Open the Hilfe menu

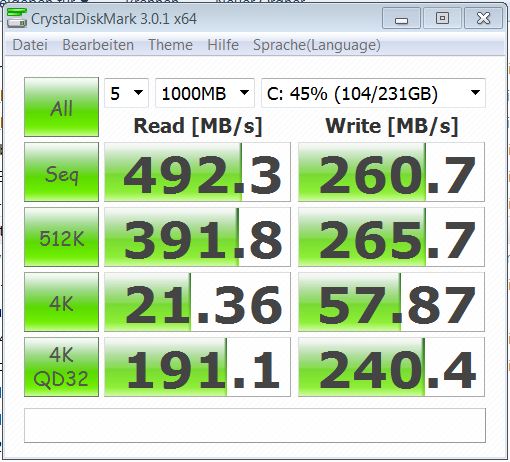tap(223, 45)
